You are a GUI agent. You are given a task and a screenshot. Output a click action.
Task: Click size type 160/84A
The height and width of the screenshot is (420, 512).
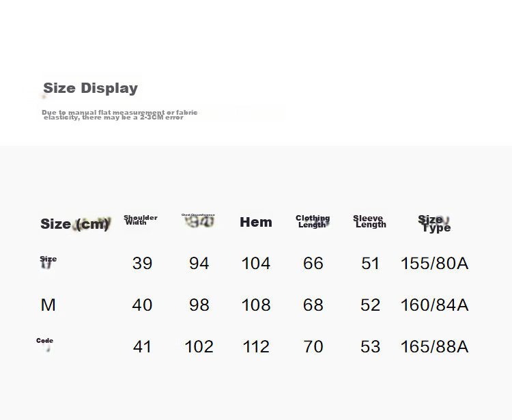[x=434, y=305]
